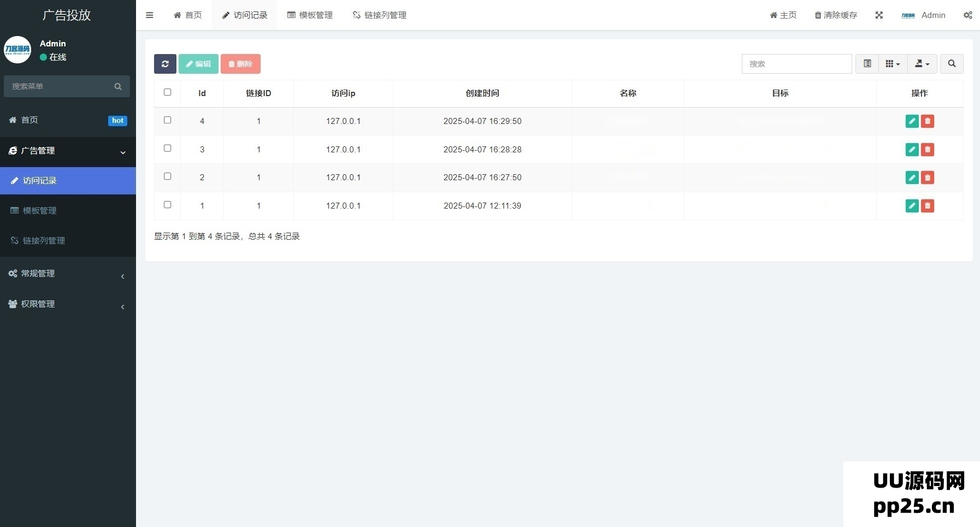Select the checkbox for record Id 4
This screenshot has width=980, height=527.
(x=168, y=120)
